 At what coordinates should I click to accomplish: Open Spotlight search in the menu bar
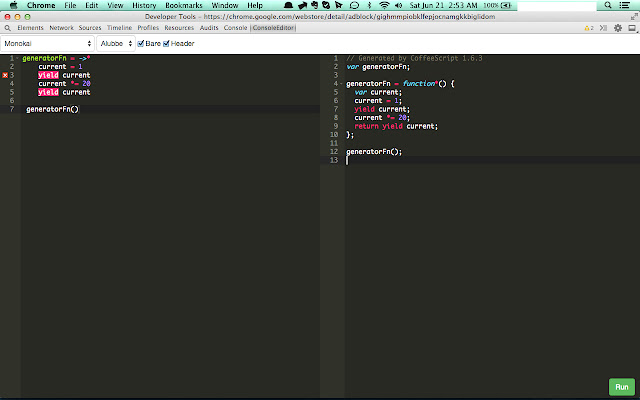[608, 5]
